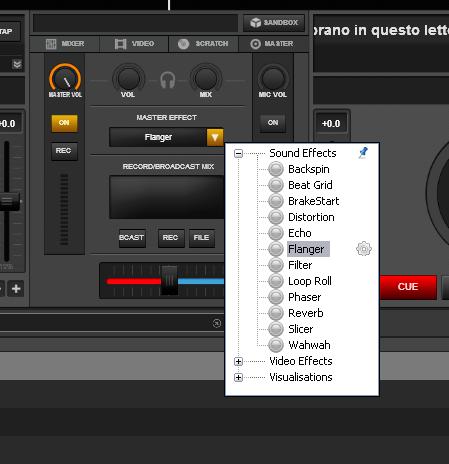
Task: Click the headphones icon between VOL and MIX
Action: click(167, 80)
